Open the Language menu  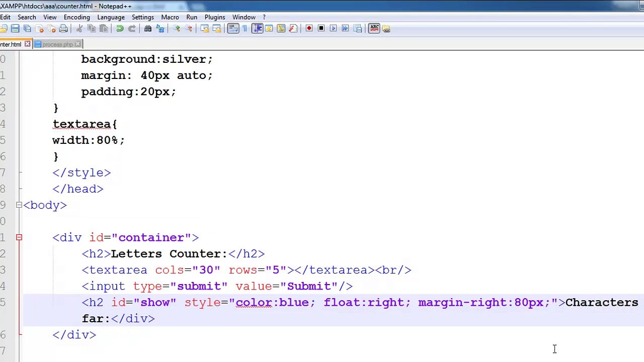click(111, 17)
